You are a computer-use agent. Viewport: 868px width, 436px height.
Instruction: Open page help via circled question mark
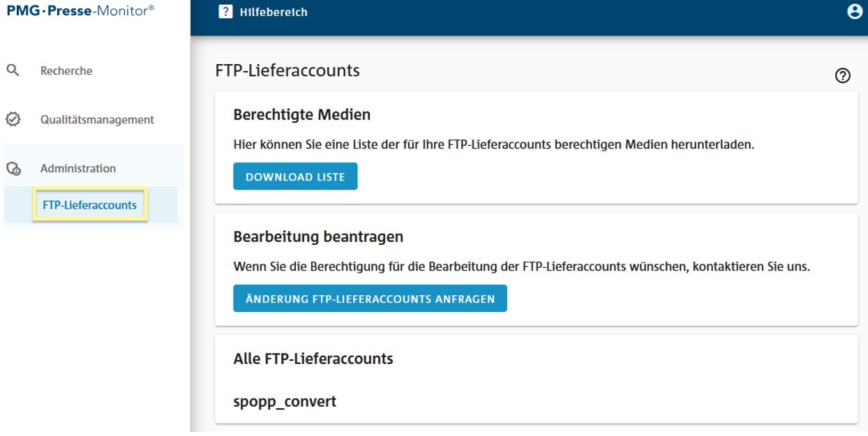coord(842,76)
